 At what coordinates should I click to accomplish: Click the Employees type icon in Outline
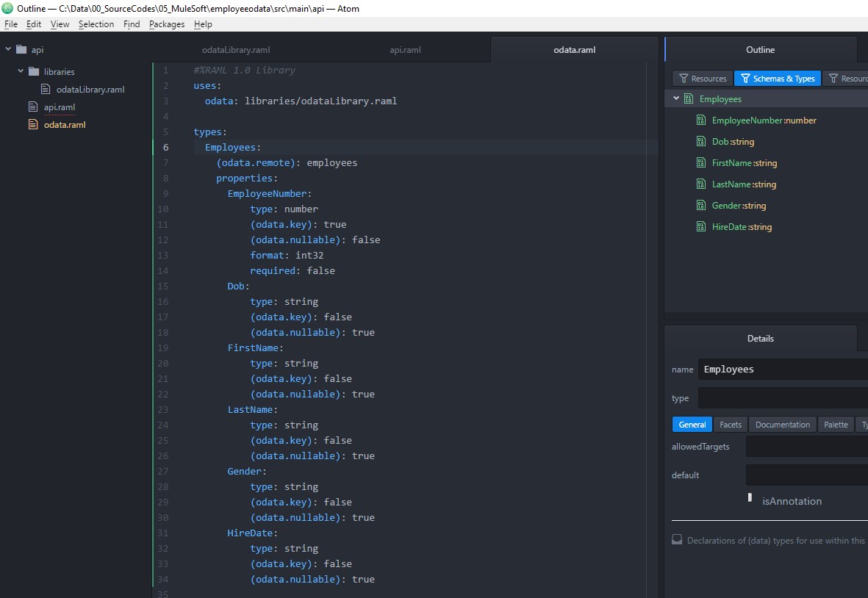[x=689, y=99]
